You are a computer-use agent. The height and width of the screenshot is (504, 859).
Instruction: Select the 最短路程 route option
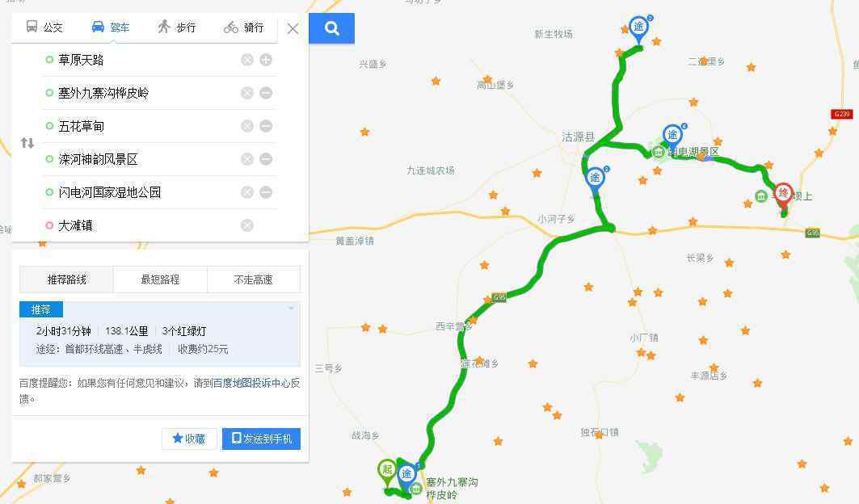160,279
